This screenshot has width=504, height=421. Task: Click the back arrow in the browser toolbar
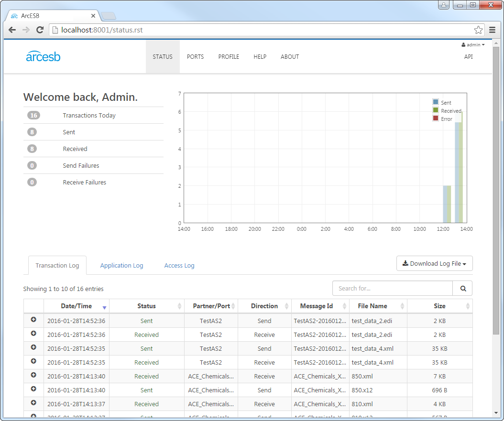click(12, 30)
